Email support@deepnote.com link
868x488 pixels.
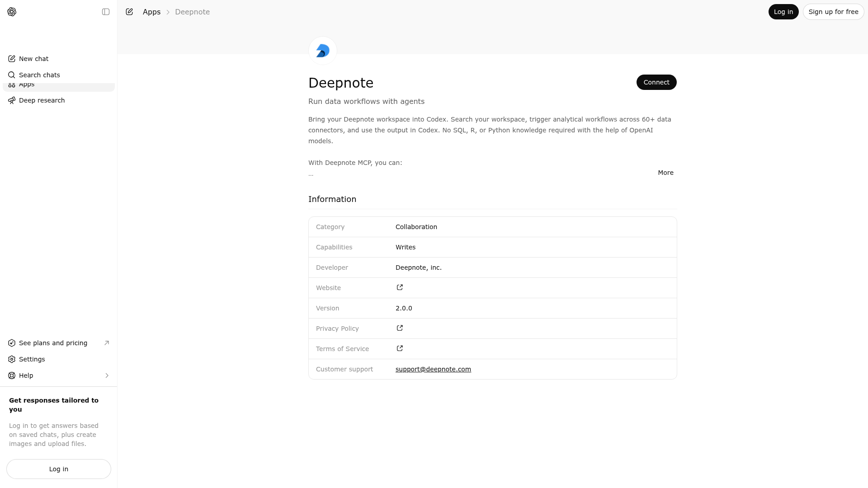pos(433,369)
